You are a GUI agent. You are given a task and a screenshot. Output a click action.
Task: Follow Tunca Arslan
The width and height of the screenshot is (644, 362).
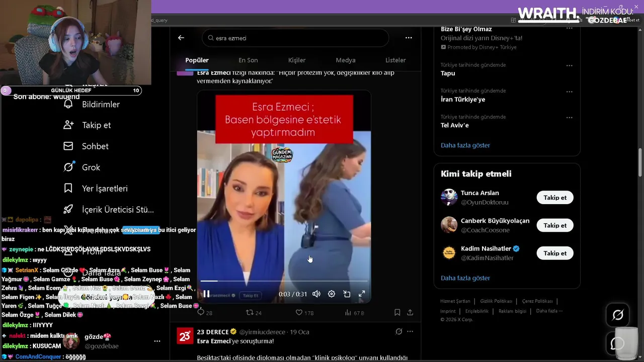tap(555, 198)
